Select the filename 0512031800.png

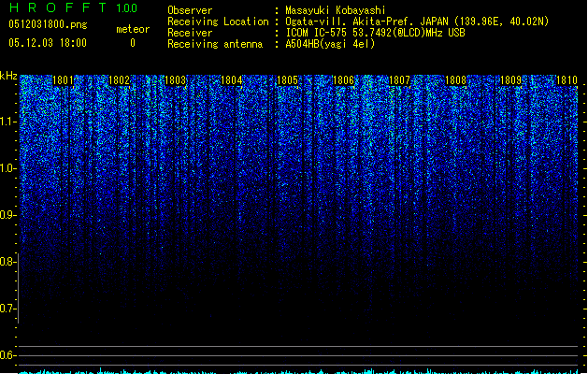[48, 25]
